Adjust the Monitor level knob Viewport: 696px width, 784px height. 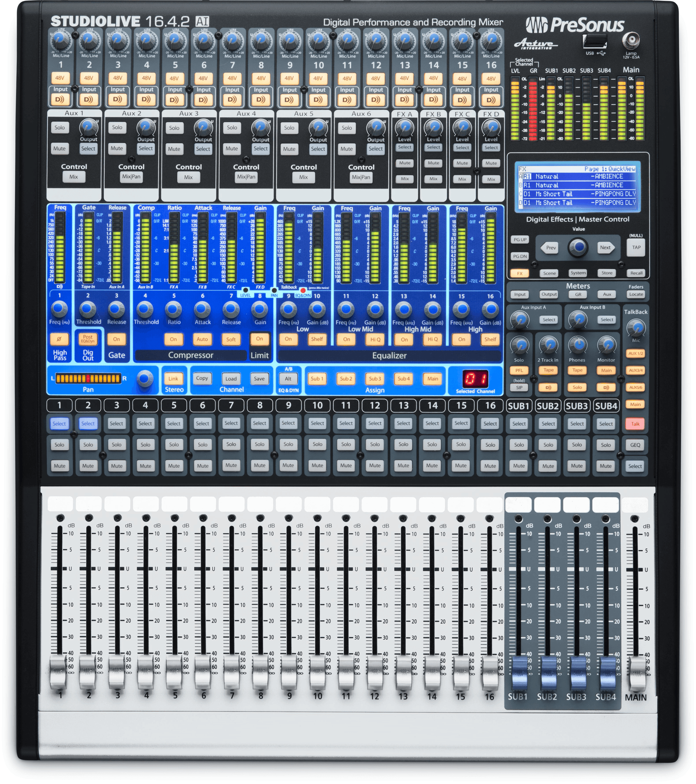606,345
